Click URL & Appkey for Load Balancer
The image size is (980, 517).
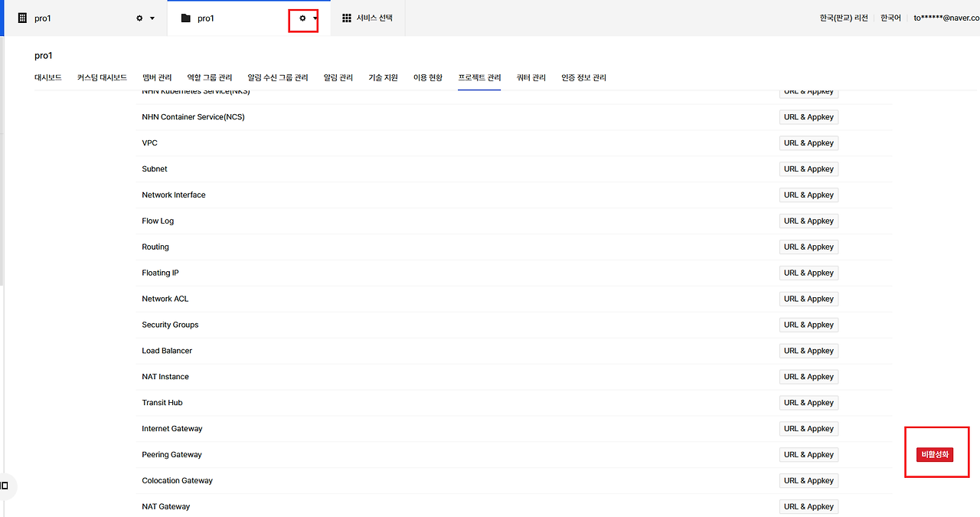pyautogui.click(x=808, y=351)
